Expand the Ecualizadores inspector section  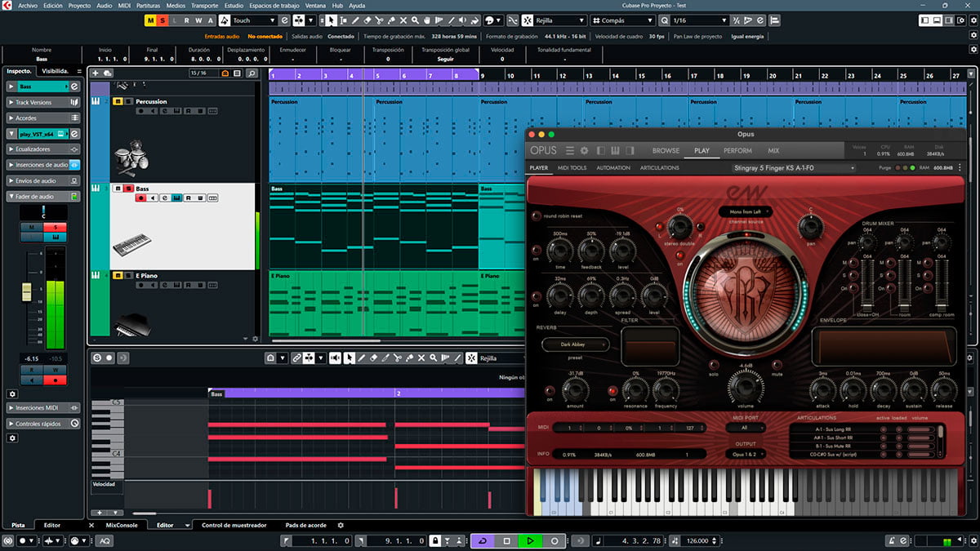[x=43, y=149]
